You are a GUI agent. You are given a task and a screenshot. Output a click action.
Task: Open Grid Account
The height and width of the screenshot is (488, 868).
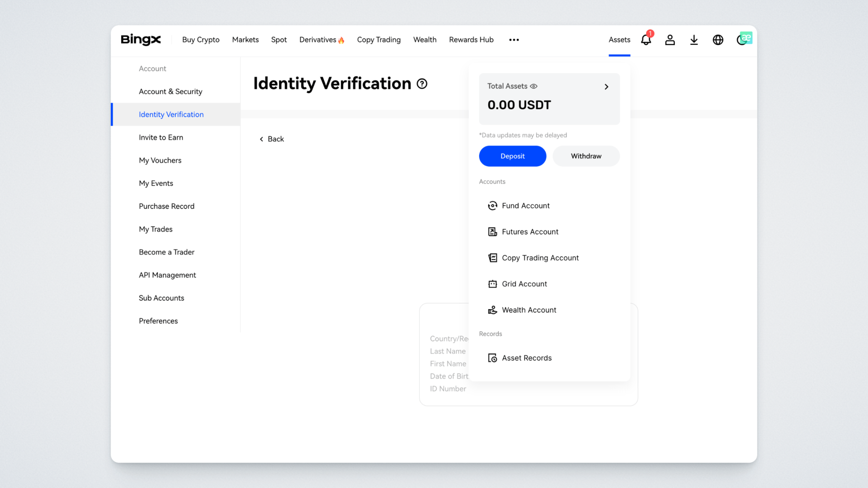[524, 284]
